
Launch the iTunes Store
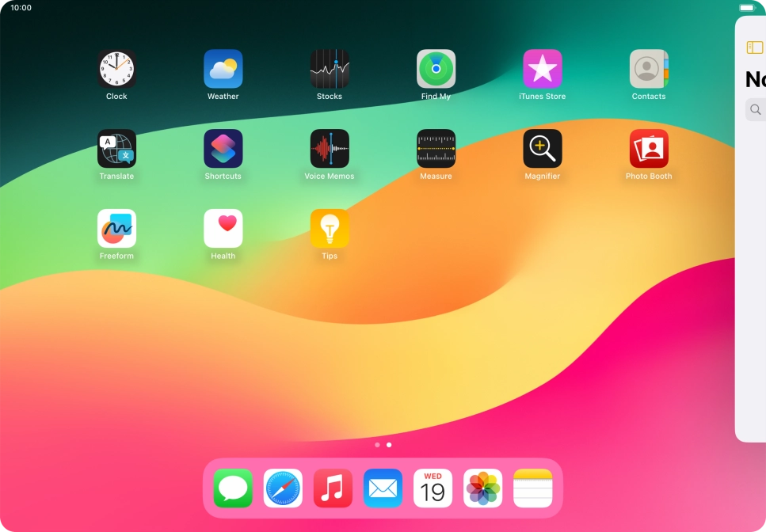coord(543,70)
